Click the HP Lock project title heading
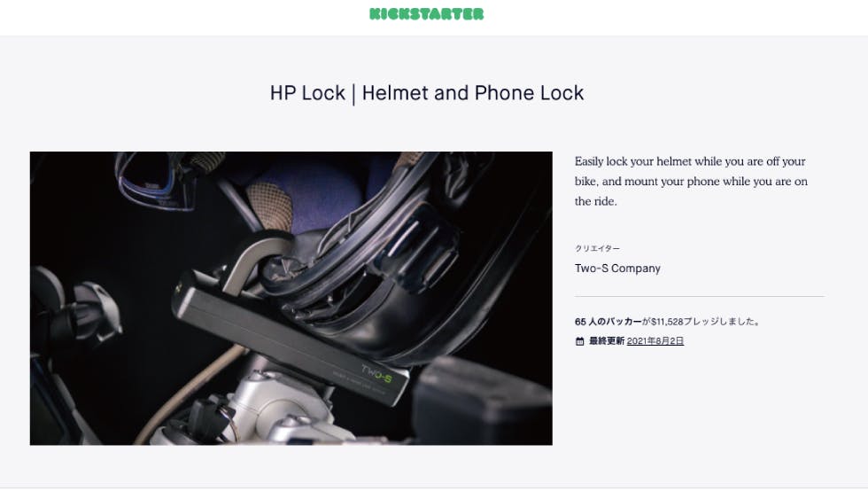 (426, 93)
